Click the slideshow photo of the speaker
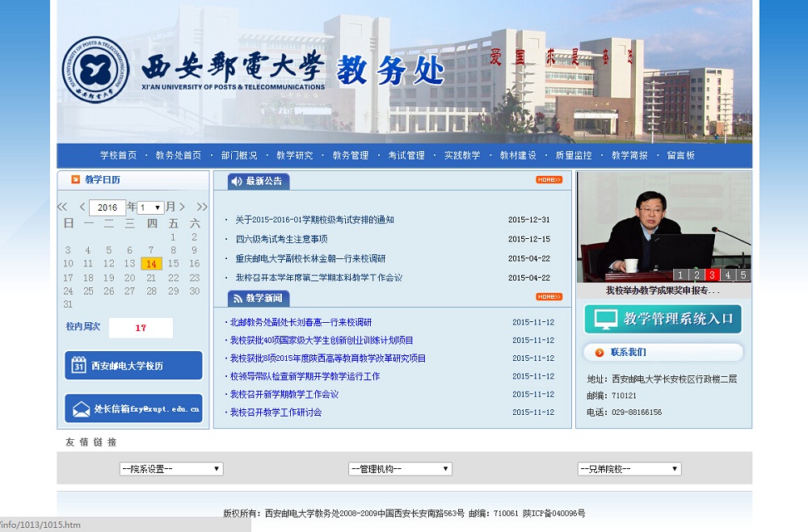Viewport: 808px width, 532px height. [663, 227]
